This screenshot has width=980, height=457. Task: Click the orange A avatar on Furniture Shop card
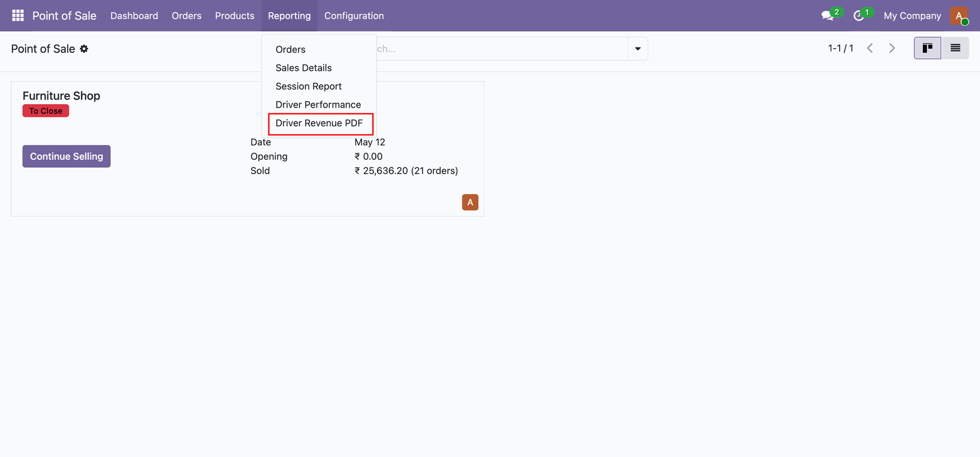(x=470, y=202)
